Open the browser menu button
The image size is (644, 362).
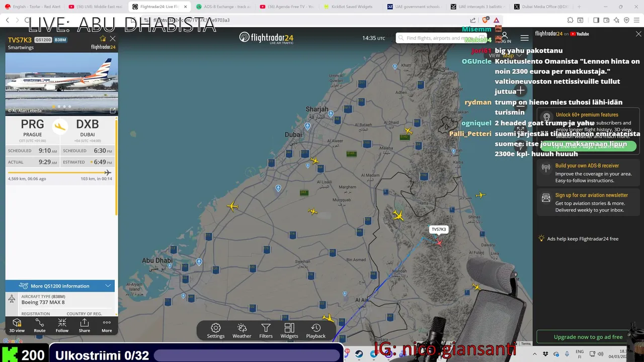tap(636, 20)
